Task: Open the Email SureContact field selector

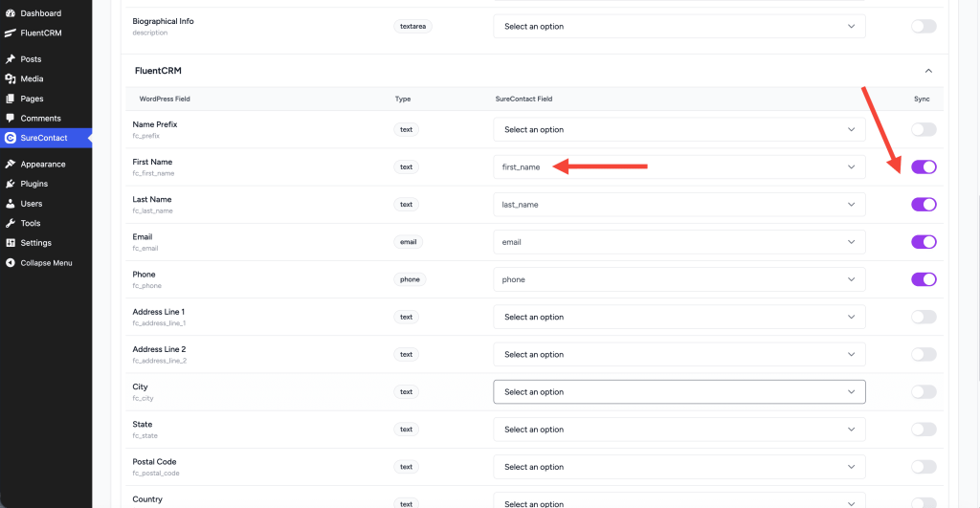Action: [679, 242]
